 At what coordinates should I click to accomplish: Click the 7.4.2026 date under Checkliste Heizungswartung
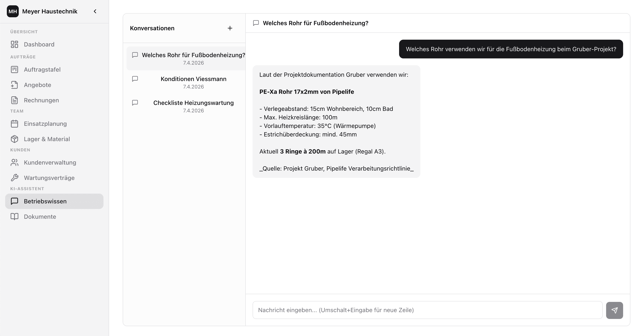pyautogui.click(x=194, y=111)
